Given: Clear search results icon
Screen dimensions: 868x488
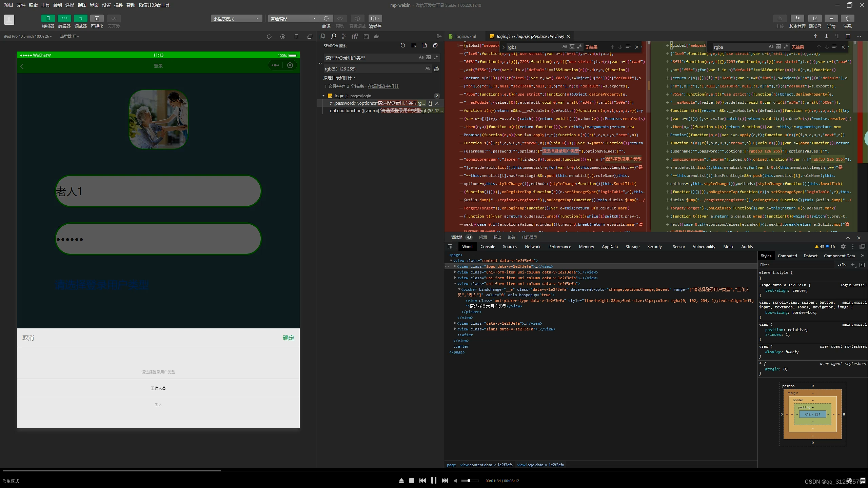Looking at the screenshot, I should (x=413, y=45).
